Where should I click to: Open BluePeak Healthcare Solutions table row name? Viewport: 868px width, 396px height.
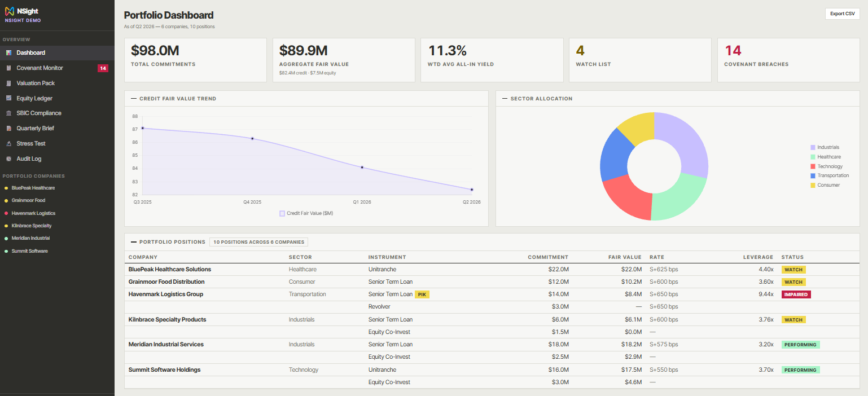click(x=170, y=270)
